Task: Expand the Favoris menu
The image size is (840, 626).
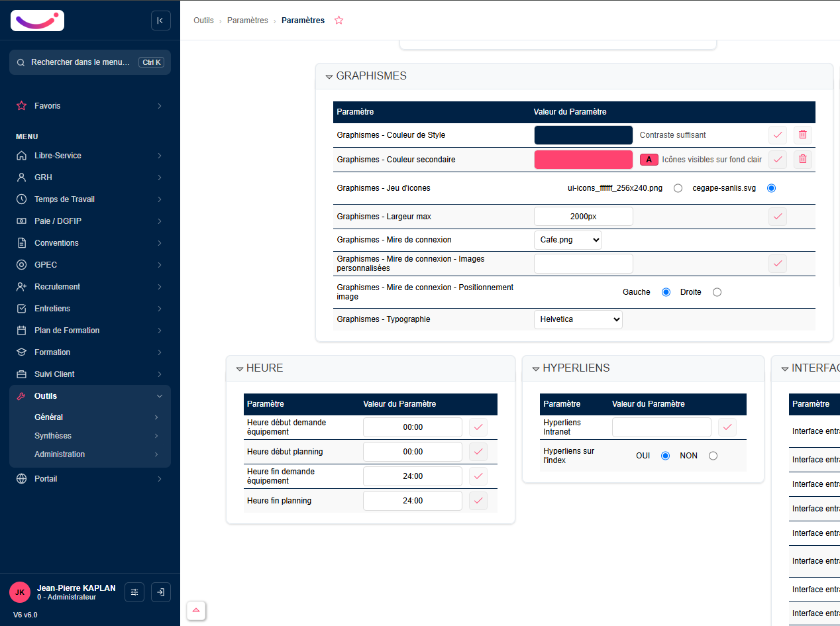Action: pos(90,106)
